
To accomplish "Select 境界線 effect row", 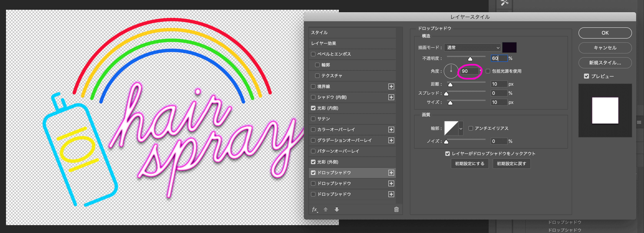I will [x=352, y=87].
